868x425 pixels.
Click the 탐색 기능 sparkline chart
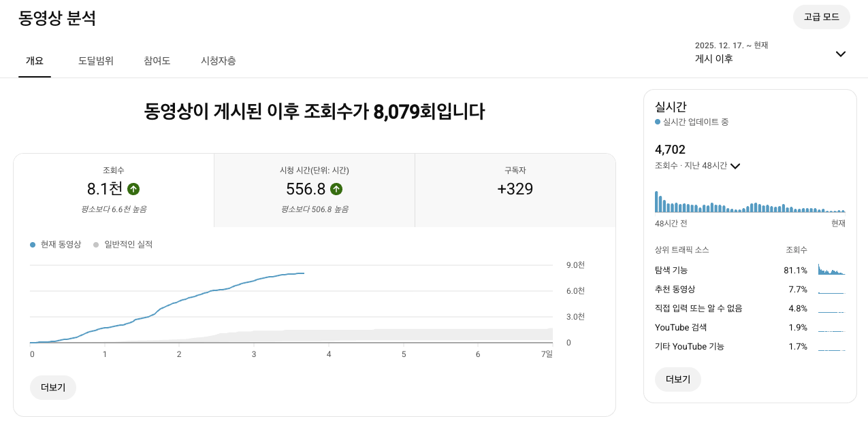pyautogui.click(x=832, y=269)
